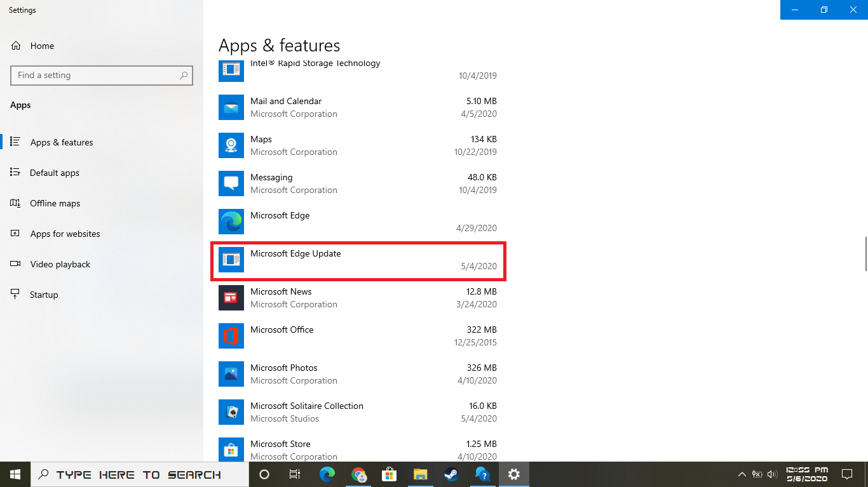Click the Settings gear on the taskbar
The image size is (868, 487).
tap(514, 474)
